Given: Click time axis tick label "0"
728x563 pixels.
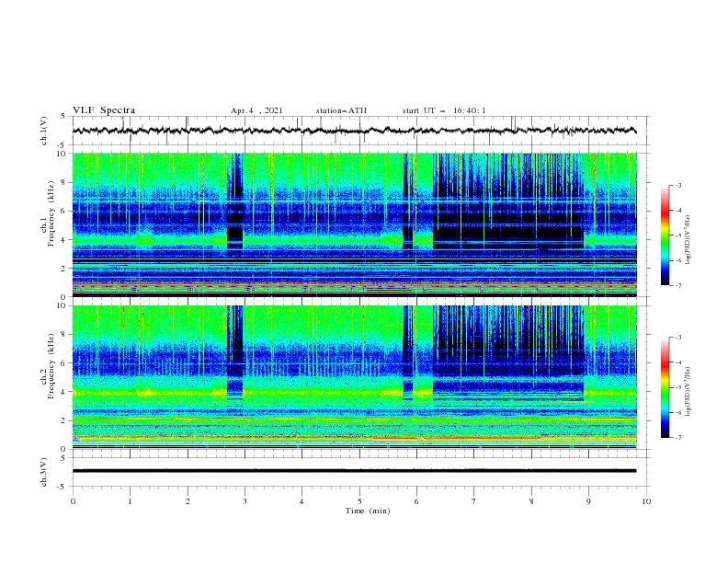Looking at the screenshot, I should pos(73,501).
